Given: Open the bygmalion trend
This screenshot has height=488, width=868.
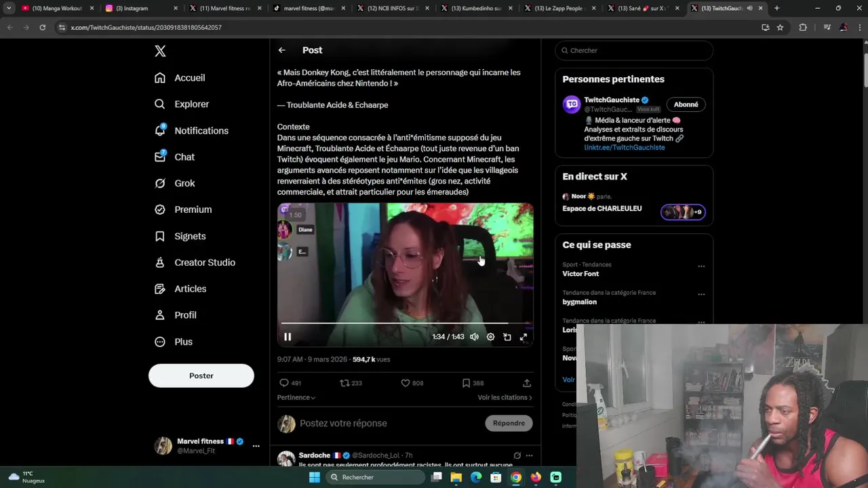Looking at the screenshot, I should pyautogui.click(x=580, y=302).
